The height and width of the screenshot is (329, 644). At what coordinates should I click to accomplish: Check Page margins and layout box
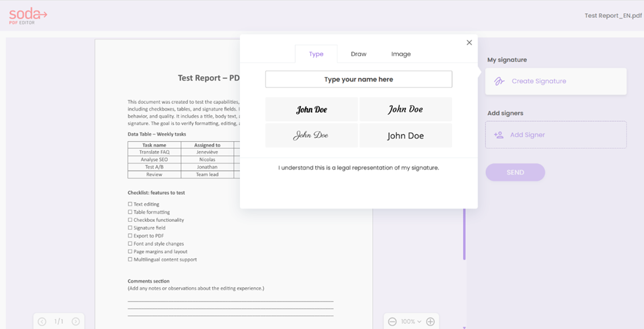click(130, 252)
